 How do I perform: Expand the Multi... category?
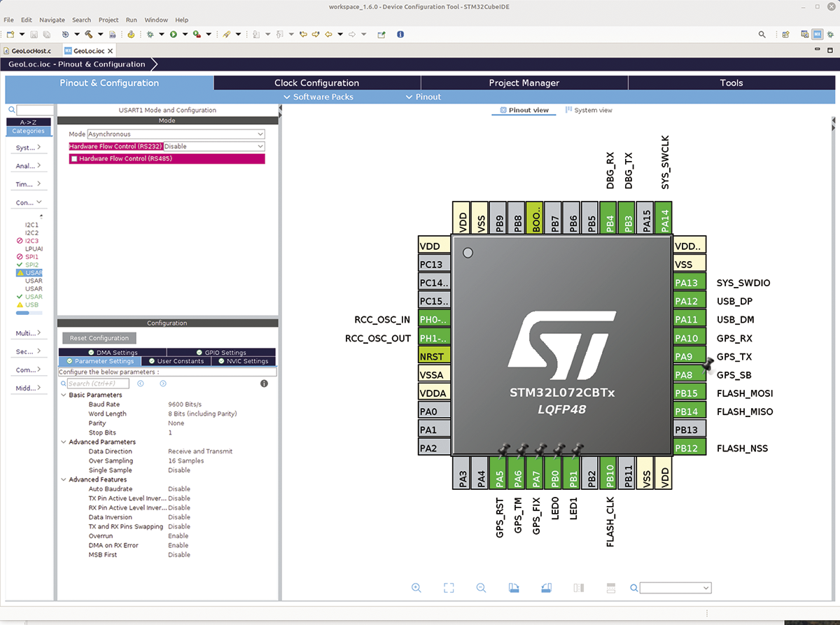click(x=28, y=333)
